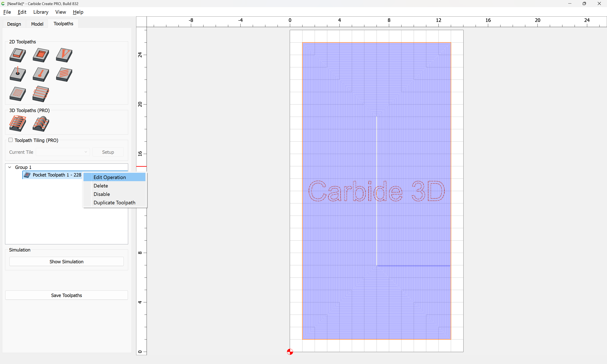Screen dimensions: 607x364
Task: Open the Library menu
Action: (41, 12)
